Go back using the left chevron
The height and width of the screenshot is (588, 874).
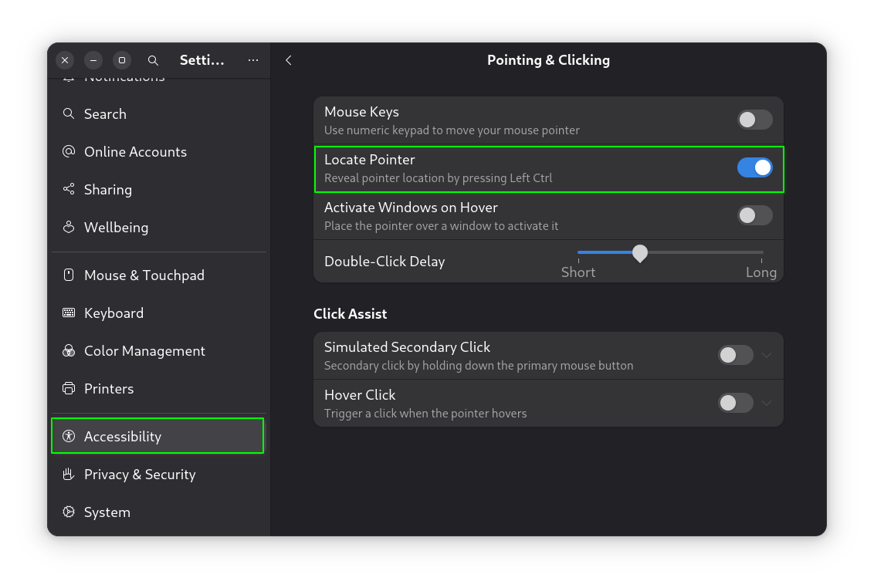(x=289, y=60)
